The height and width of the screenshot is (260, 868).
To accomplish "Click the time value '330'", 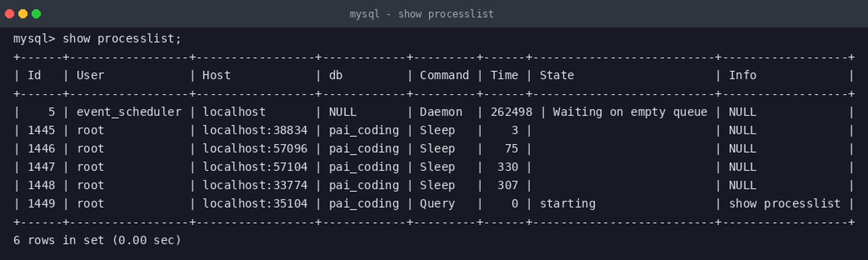I will pyautogui.click(x=508, y=167).
